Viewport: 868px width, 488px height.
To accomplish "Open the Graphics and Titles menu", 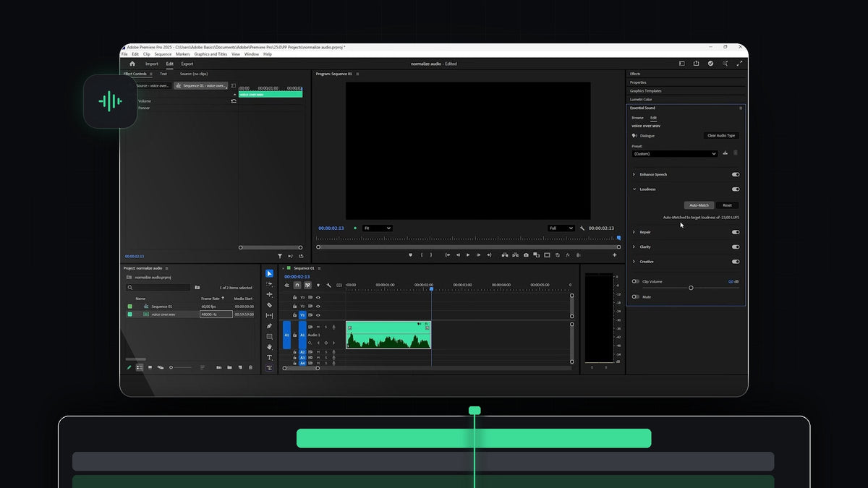I will pyautogui.click(x=210, y=54).
